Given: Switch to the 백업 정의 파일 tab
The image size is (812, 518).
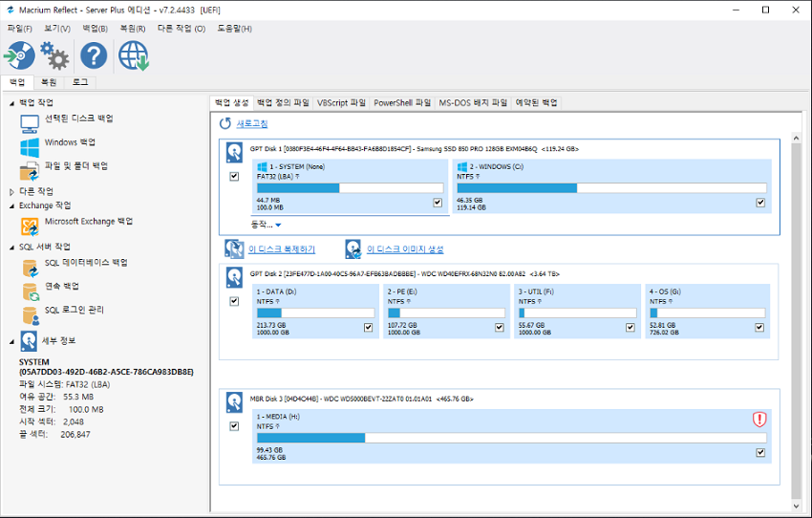Looking at the screenshot, I should (283, 102).
